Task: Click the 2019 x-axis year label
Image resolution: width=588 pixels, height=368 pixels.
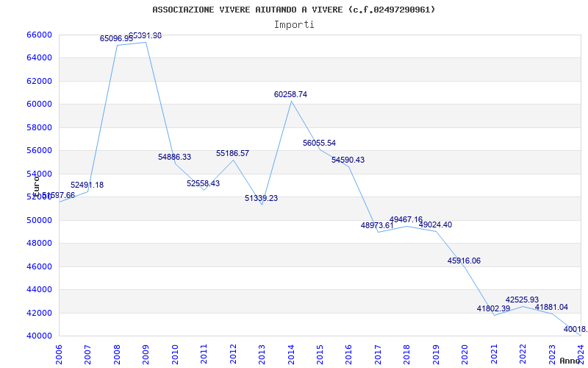Action: click(436, 353)
